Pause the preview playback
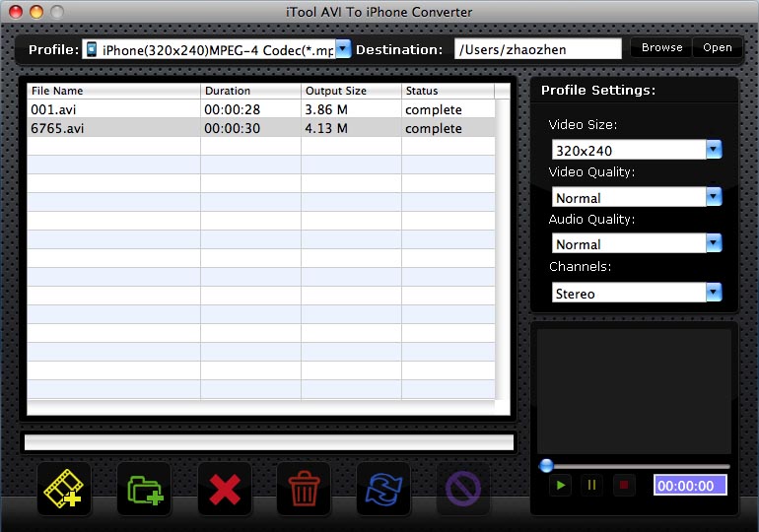759x532 pixels. [591, 485]
